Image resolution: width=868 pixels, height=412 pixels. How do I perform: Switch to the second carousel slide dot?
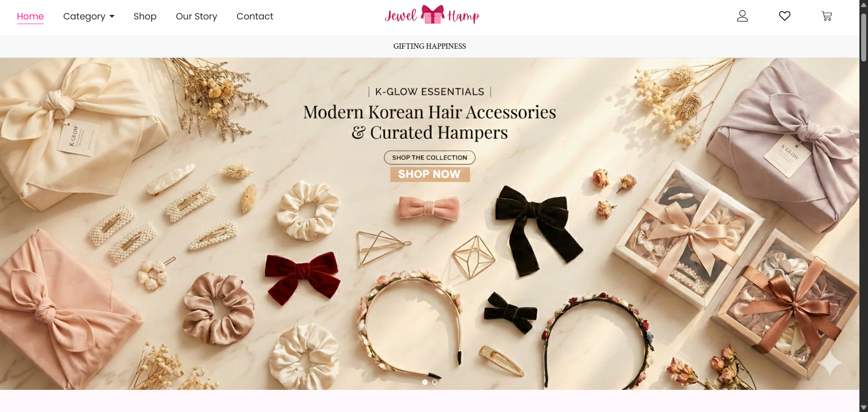(435, 382)
